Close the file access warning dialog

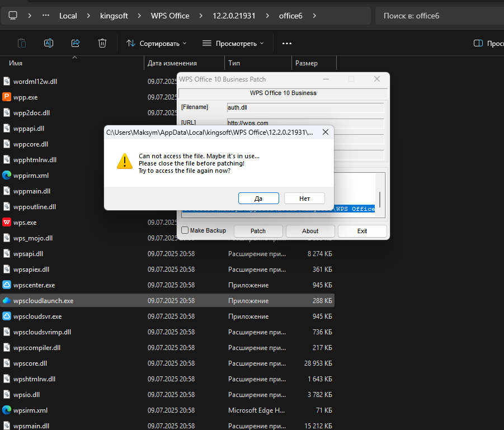[x=326, y=132]
